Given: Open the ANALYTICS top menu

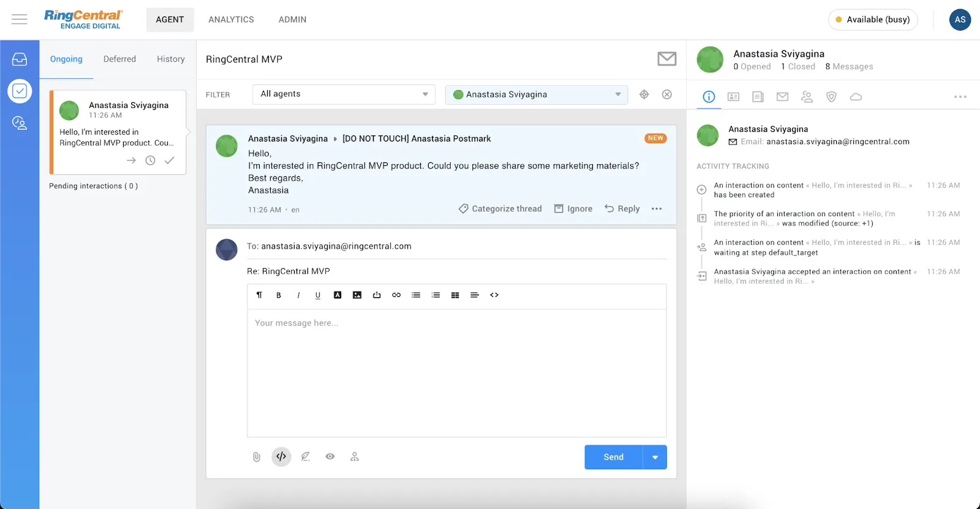Looking at the screenshot, I should (x=231, y=20).
